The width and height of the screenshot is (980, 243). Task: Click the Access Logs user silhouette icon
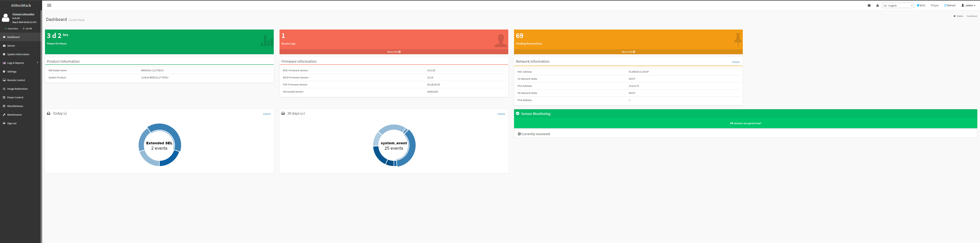tap(501, 40)
